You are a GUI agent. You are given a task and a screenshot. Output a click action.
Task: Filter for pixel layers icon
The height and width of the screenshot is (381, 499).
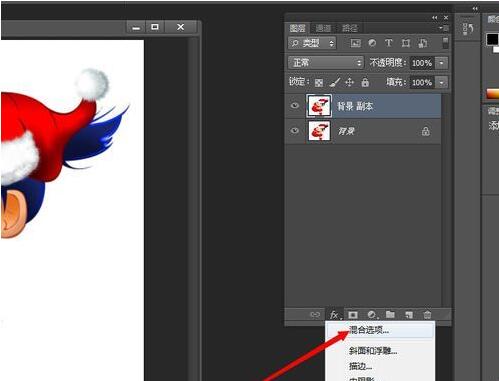coord(356,43)
